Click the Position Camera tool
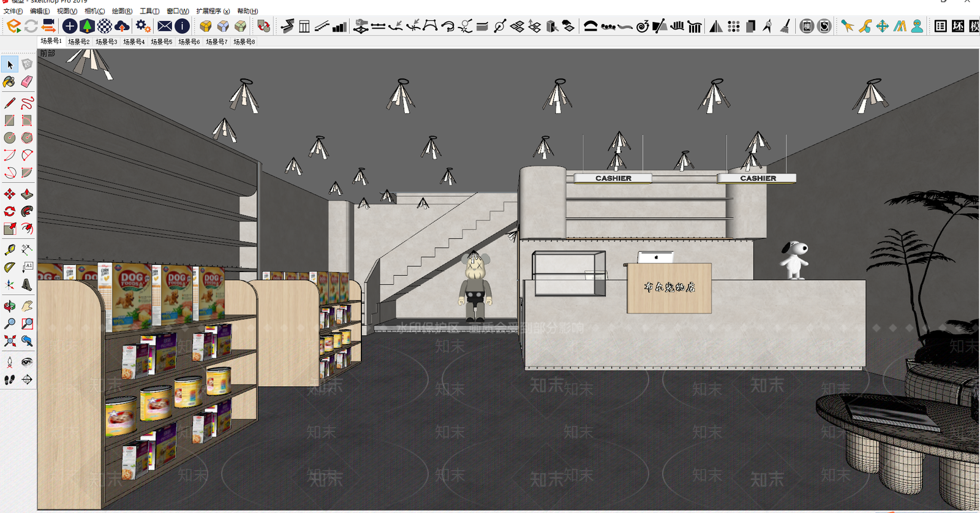The height and width of the screenshot is (513, 980). tap(10, 362)
